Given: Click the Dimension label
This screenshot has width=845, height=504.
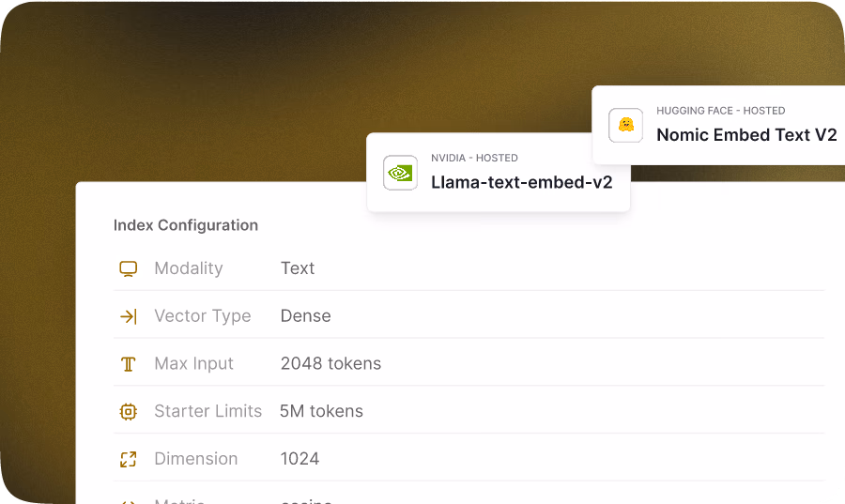Looking at the screenshot, I should point(196,458).
